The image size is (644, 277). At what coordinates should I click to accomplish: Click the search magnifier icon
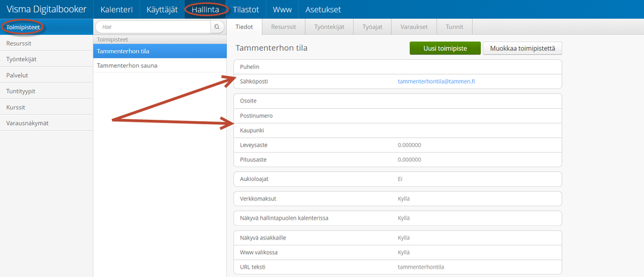click(217, 27)
